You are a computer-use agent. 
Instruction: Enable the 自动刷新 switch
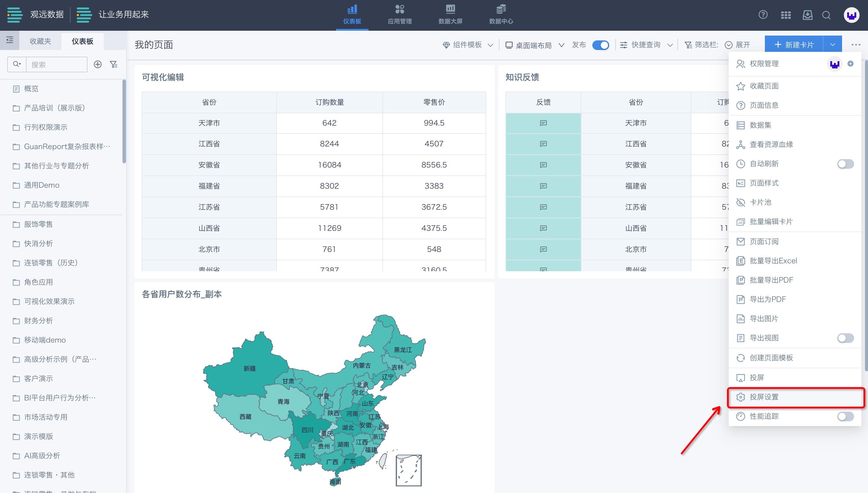845,164
